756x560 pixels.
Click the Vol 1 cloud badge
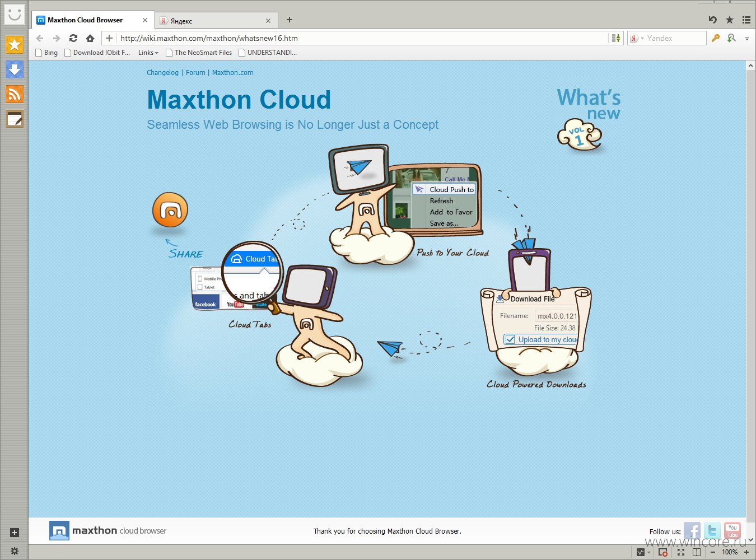(x=580, y=135)
